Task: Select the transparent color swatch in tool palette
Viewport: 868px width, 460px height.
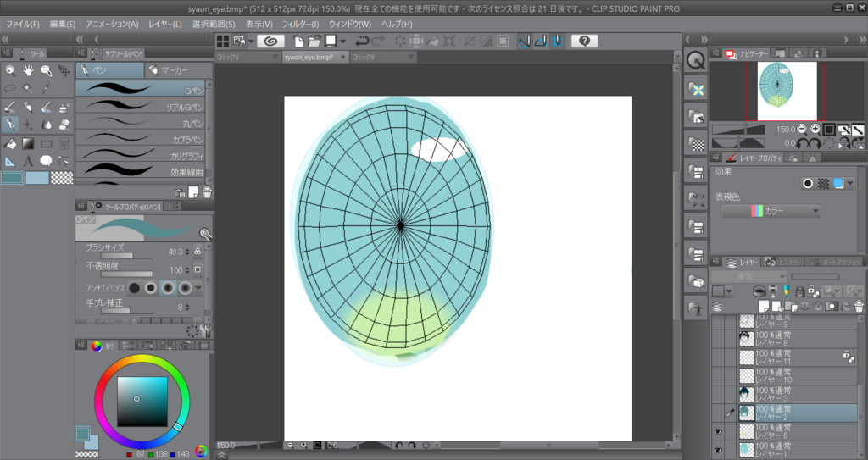Action: [x=62, y=178]
